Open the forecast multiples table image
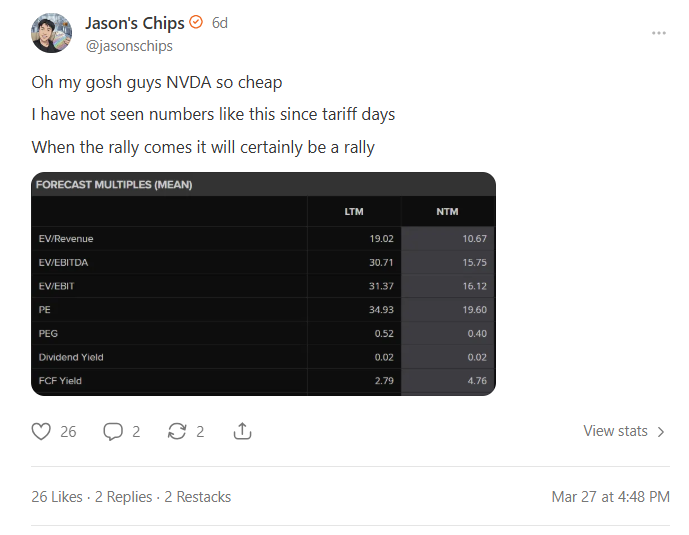 (263, 284)
